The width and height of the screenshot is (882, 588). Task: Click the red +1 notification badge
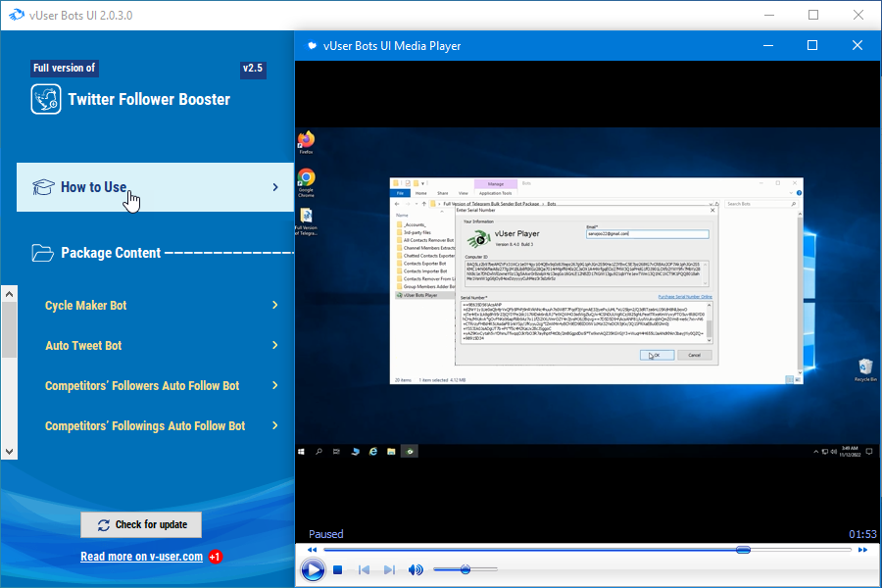click(216, 557)
